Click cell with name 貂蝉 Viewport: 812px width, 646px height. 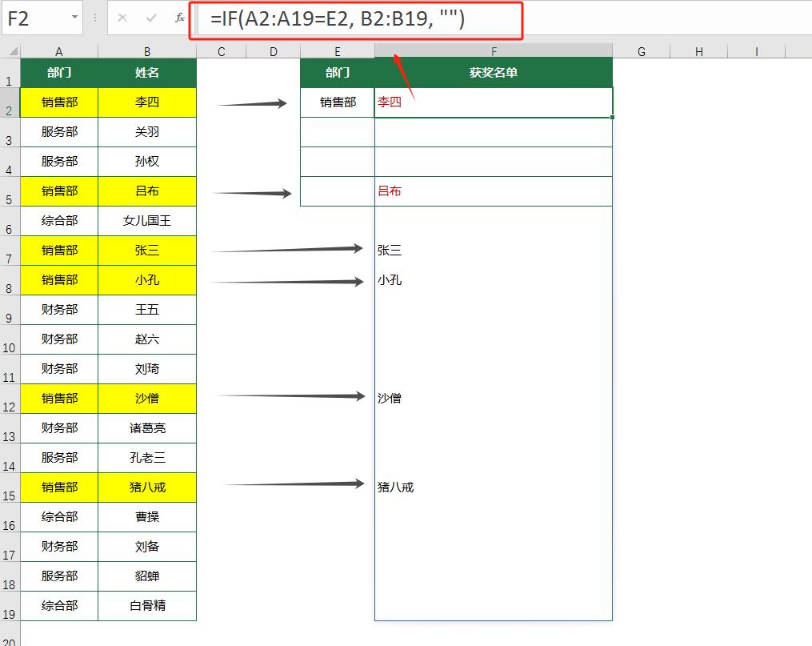[x=147, y=576]
